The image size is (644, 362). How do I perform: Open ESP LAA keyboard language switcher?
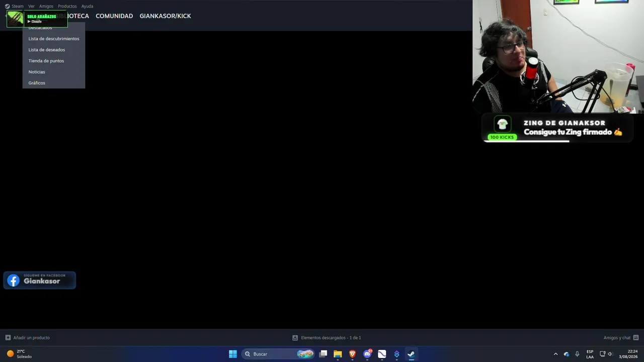coord(590,354)
